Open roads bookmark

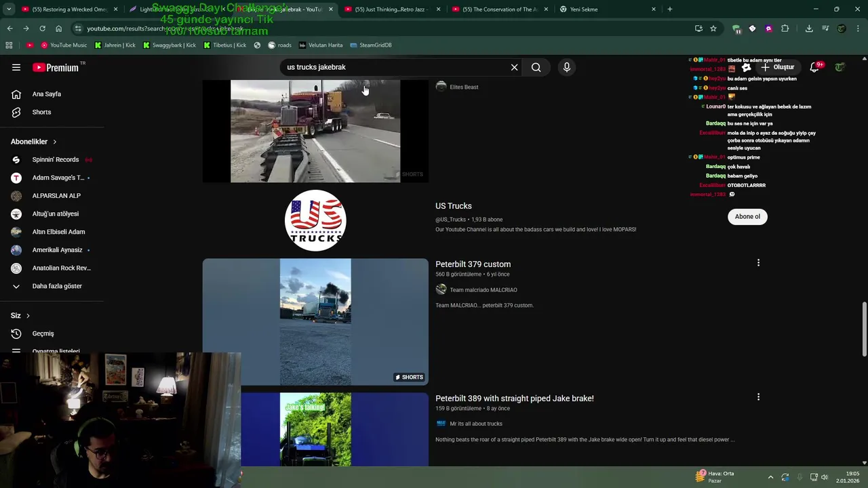[280, 45]
